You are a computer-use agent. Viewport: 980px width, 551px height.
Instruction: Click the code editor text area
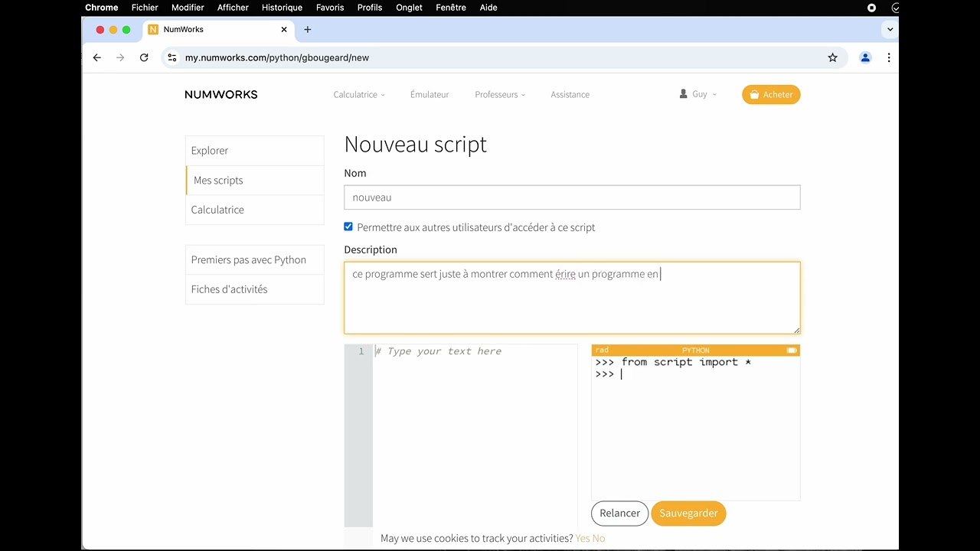(x=475, y=436)
